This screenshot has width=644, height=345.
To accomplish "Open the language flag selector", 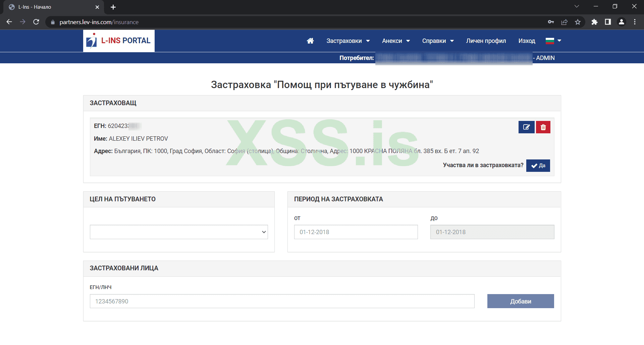I will (x=553, y=41).
